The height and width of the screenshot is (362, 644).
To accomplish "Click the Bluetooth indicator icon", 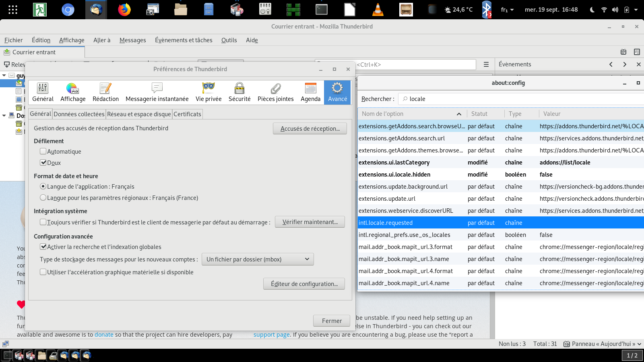I will tap(487, 10).
